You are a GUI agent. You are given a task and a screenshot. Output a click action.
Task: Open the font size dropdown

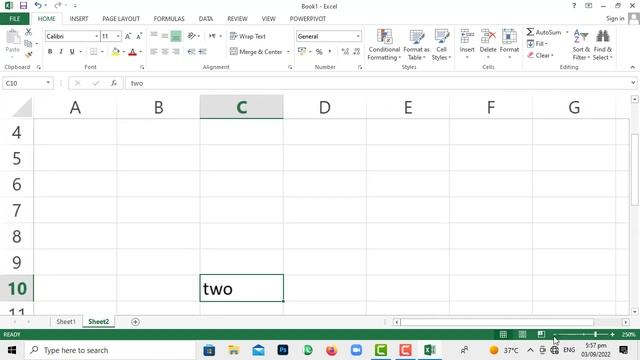pyautogui.click(x=118, y=36)
